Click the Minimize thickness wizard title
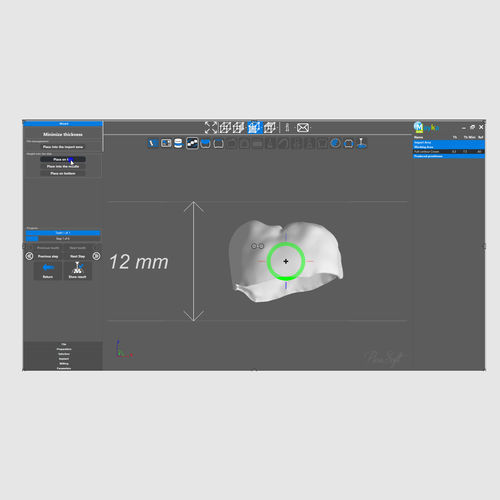Viewport: 500px width, 500px height. click(x=63, y=134)
